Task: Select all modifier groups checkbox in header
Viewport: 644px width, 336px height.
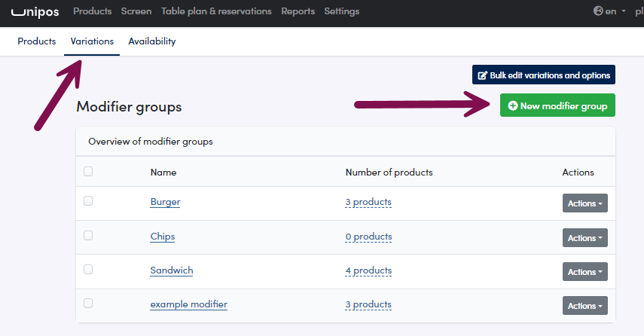Action: tap(88, 171)
